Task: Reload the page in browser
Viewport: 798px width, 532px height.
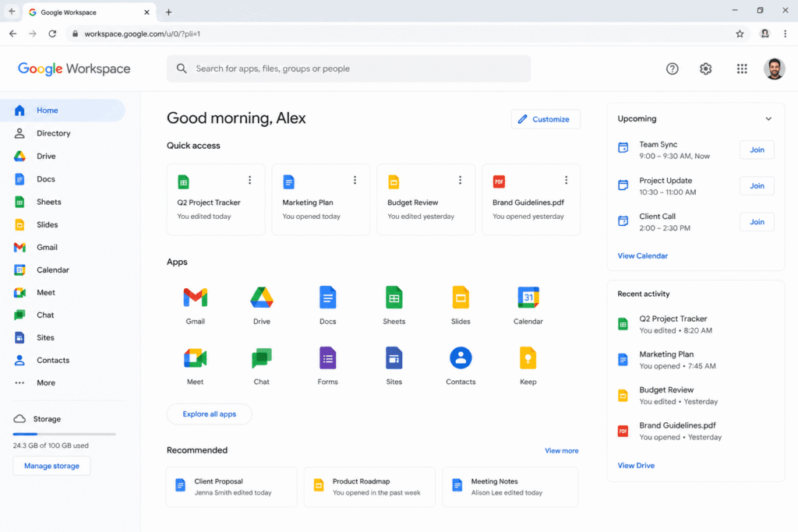Action: click(52, 33)
